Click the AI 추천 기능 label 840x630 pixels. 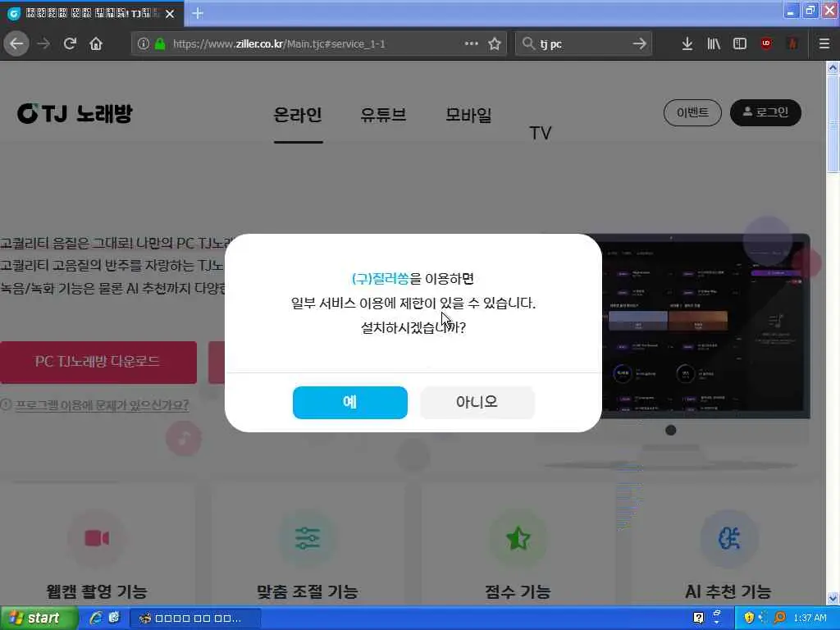[x=728, y=591]
